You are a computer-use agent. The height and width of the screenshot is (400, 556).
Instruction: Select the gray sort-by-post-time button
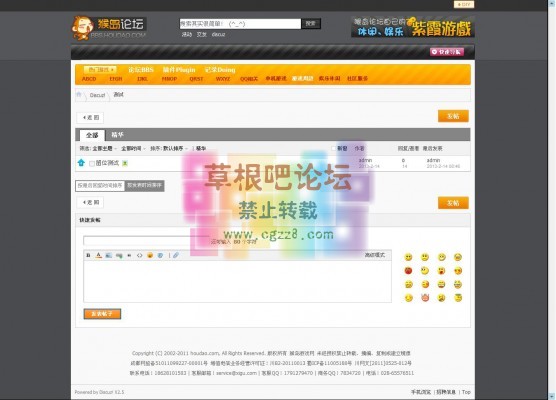145,185
